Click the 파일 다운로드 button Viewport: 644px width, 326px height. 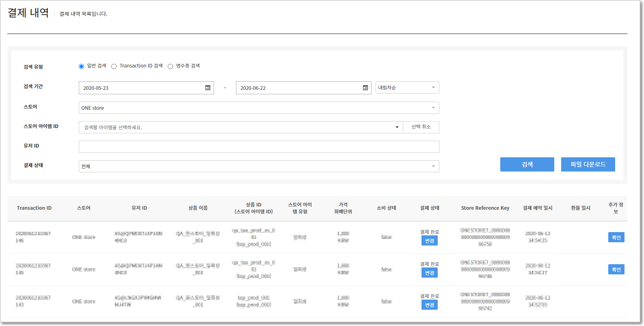pos(588,164)
